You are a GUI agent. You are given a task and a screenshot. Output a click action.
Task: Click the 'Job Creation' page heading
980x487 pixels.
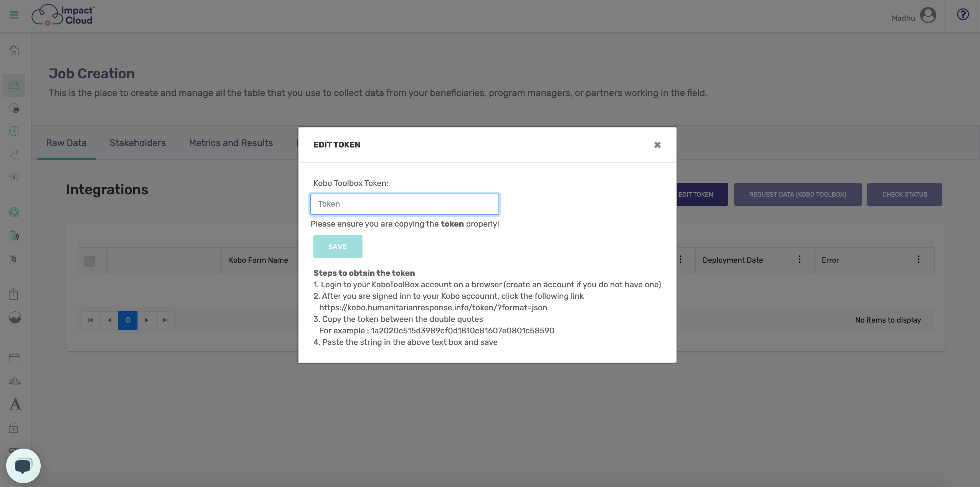coord(92,73)
